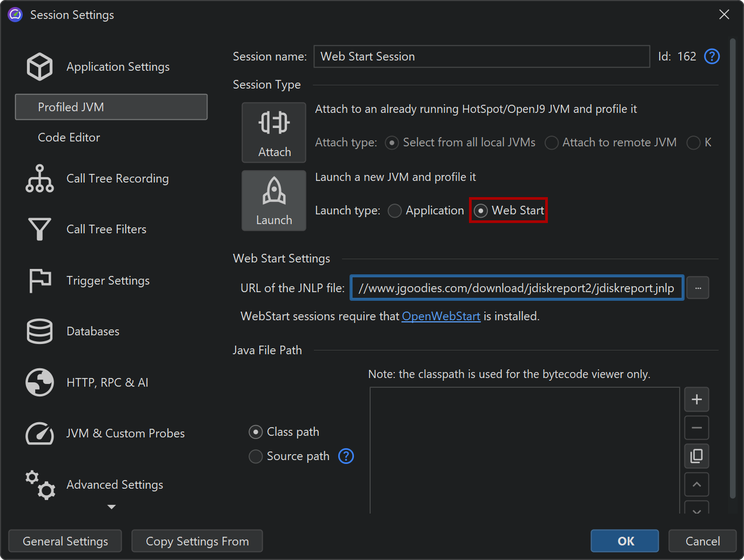This screenshot has height=560, width=744.
Task: Open the Databases section icon
Action: (39, 332)
